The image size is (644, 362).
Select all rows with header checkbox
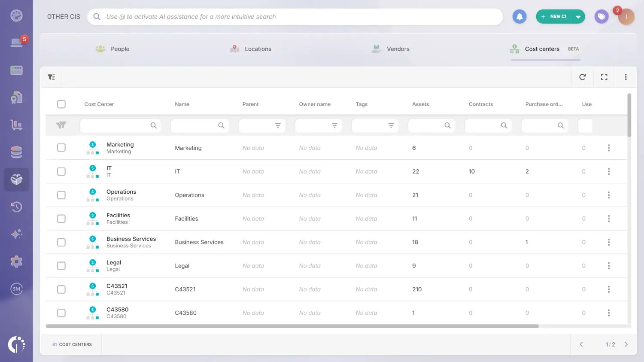click(x=61, y=104)
